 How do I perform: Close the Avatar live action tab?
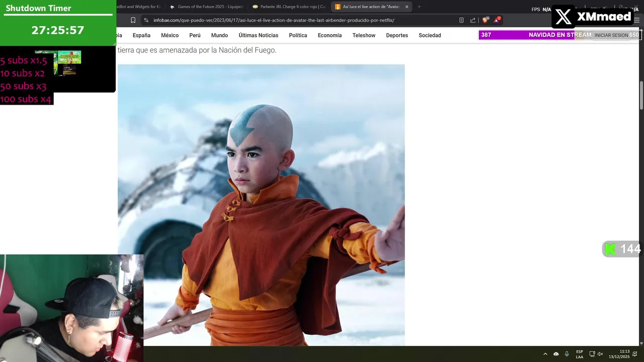407,7
